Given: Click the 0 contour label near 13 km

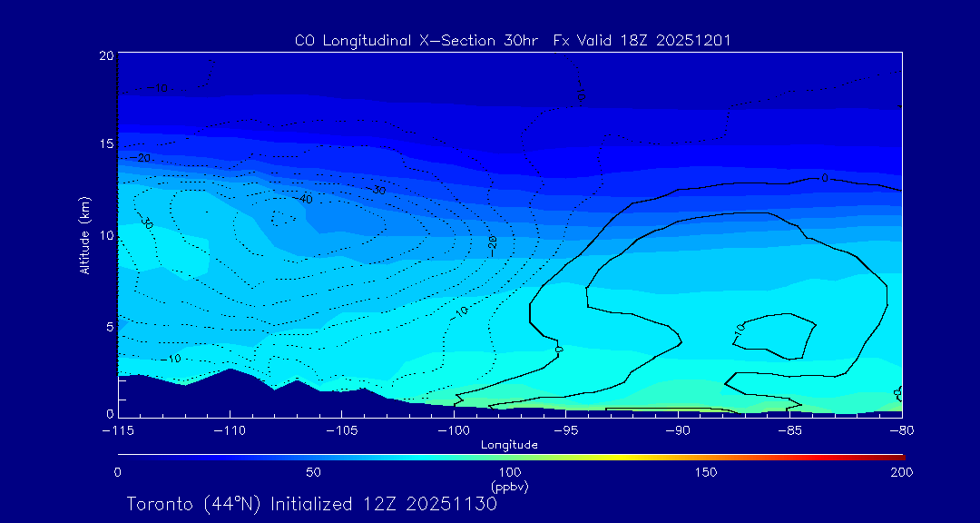Looking at the screenshot, I should pos(824,178).
